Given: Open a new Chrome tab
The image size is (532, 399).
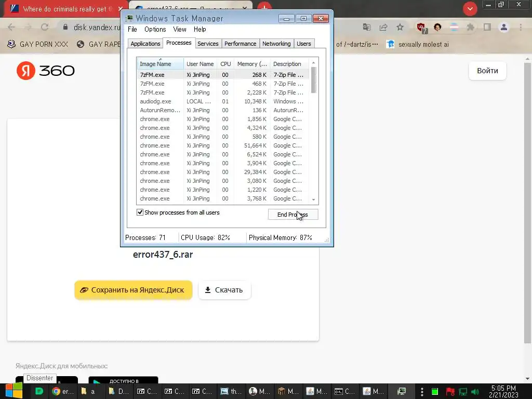Looking at the screenshot, I should (x=264, y=7).
